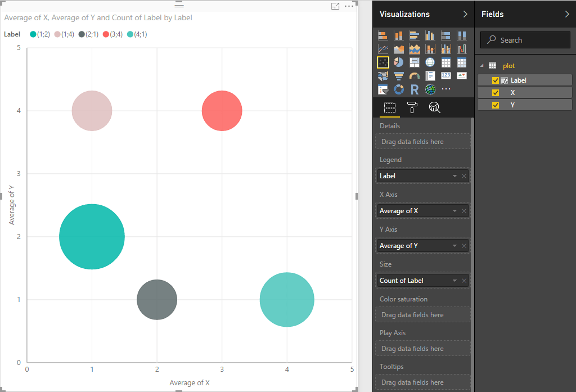The image size is (576, 392).
Task: Switch to the Treemap visual
Action: (x=415, y=62)
